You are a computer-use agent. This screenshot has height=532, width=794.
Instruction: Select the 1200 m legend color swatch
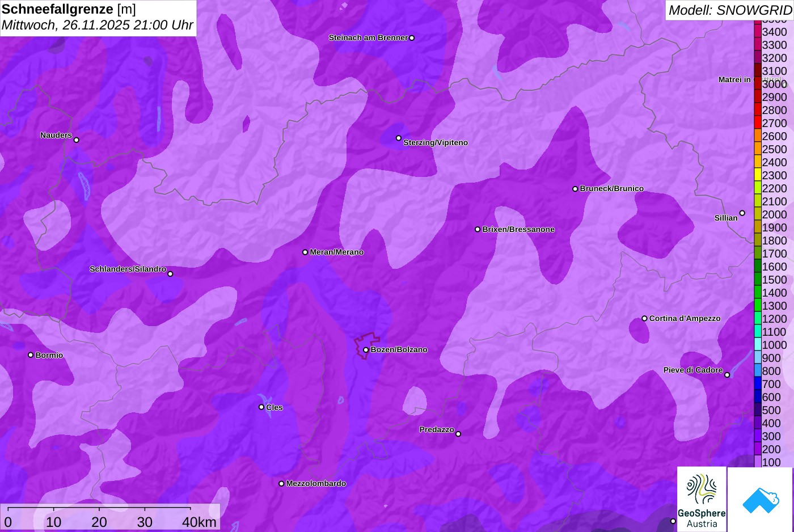click(758, 318)
